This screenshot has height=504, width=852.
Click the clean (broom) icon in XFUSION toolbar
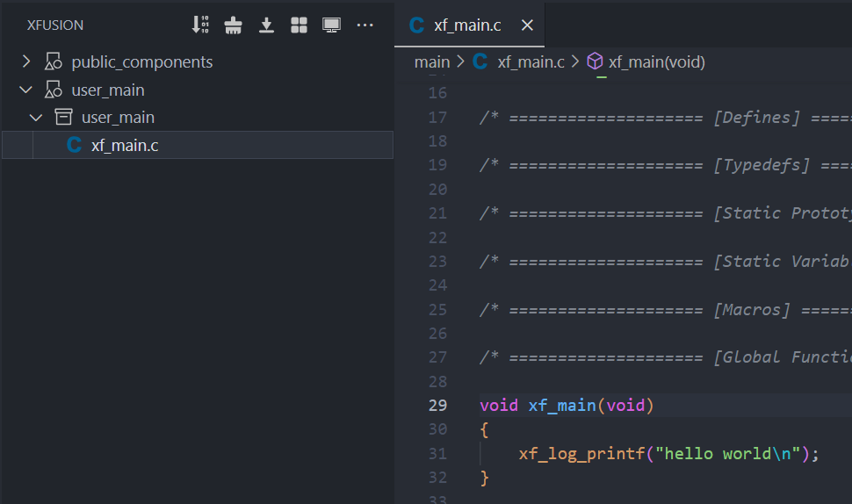[x=233, y=25]
